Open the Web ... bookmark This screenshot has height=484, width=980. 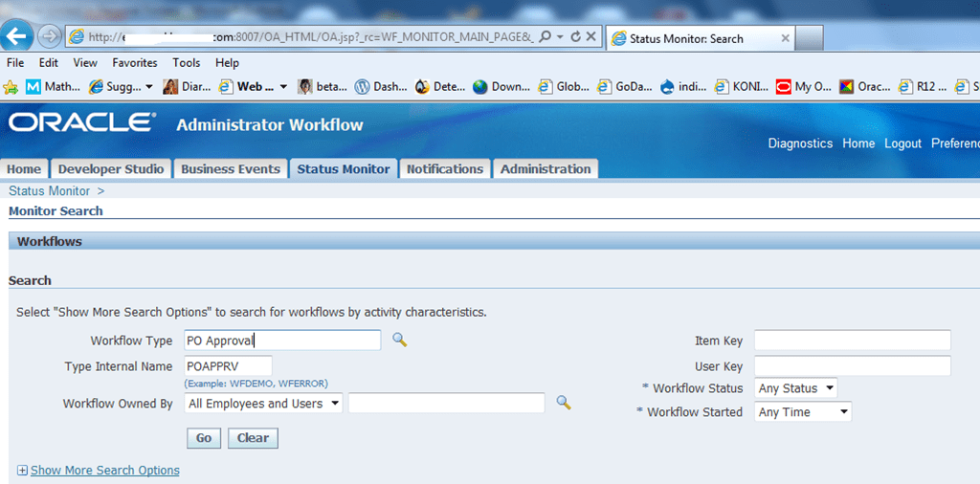pos(246,87)
